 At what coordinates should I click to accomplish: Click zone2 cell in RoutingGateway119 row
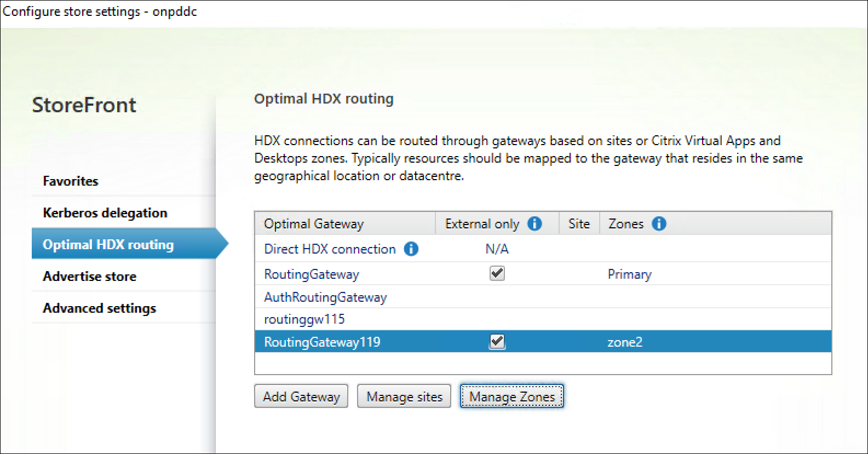[625, 342]
